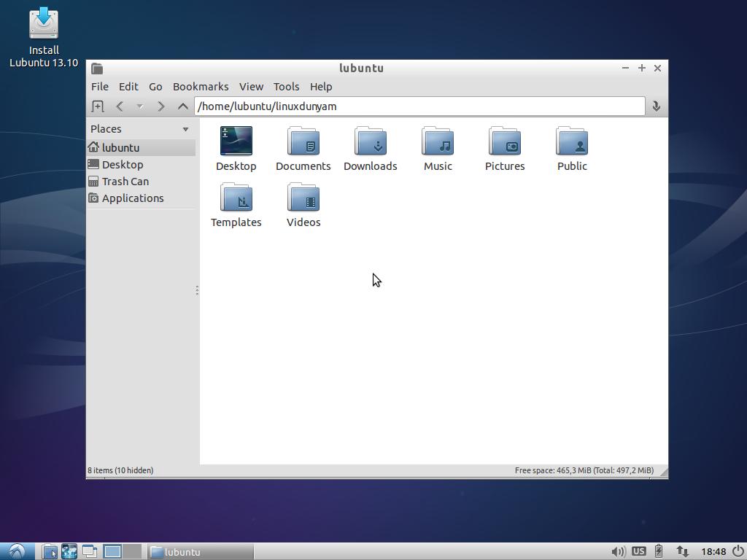
Task: Open the Downloads folder icon
Action: tap(370, 141)
